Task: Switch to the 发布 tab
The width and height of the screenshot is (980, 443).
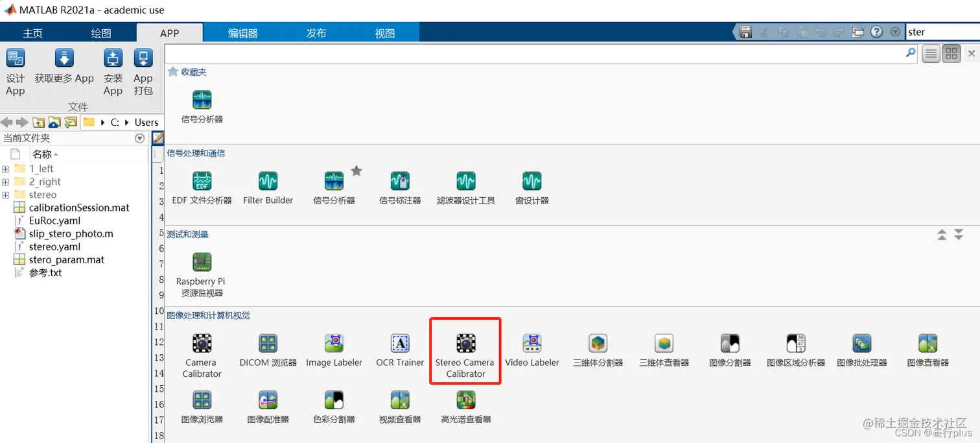Action: click(316, 33)
